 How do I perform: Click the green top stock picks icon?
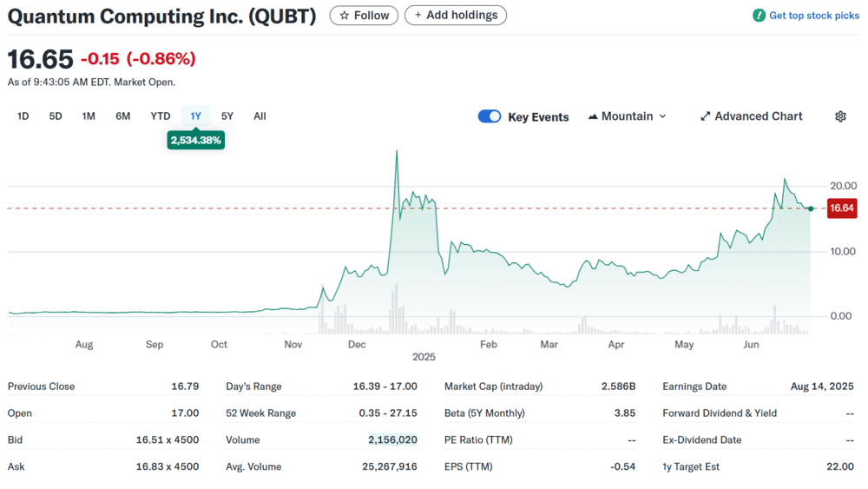click(x=759, y=16)
